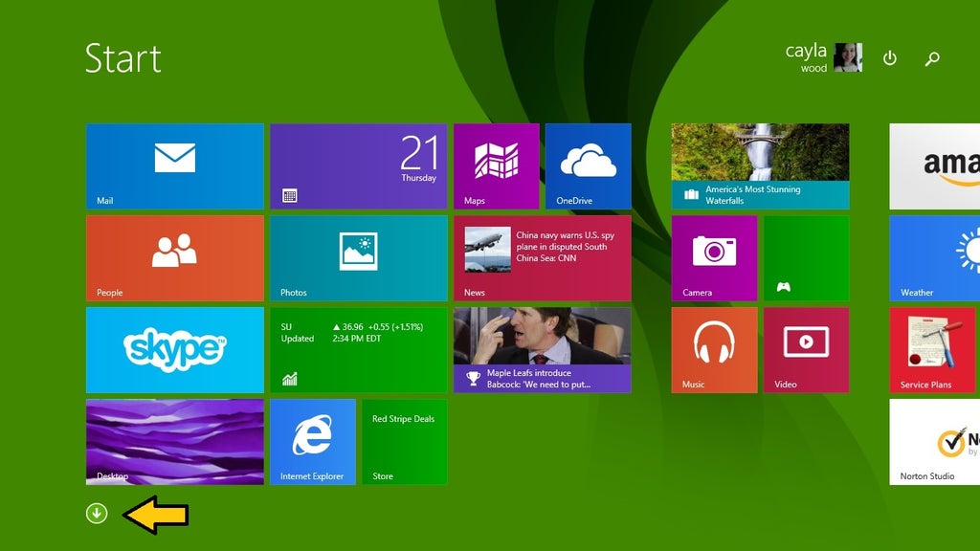980x551 pixels.
Task: Open the Video tile
Action: 806,350
